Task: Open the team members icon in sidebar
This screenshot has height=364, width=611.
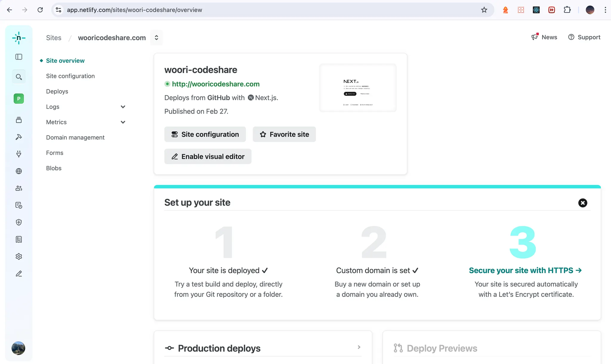Action: pyautogui.click(x=18, y=188)
